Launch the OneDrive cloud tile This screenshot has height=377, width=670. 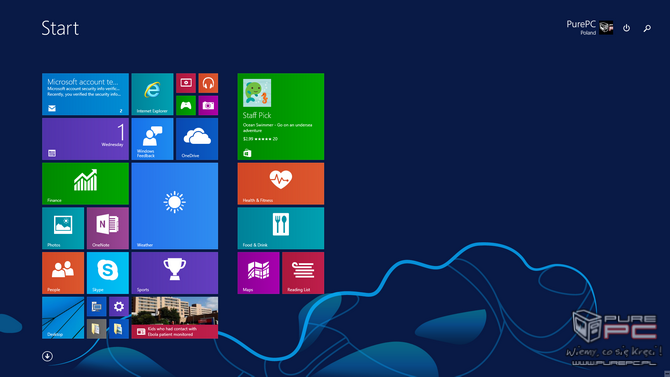[197, 139]
